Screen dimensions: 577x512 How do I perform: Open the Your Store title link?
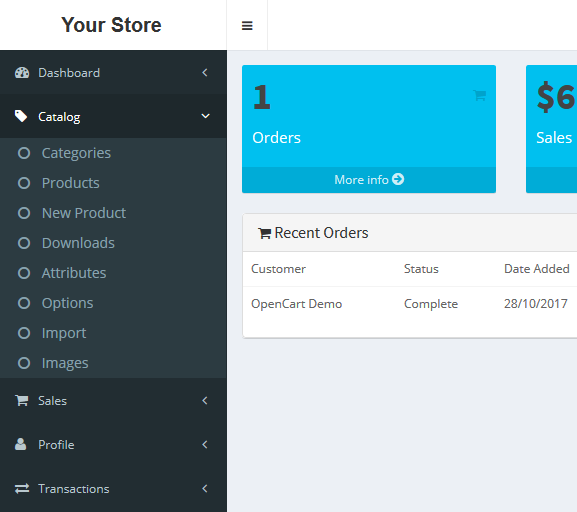point(111,25)
